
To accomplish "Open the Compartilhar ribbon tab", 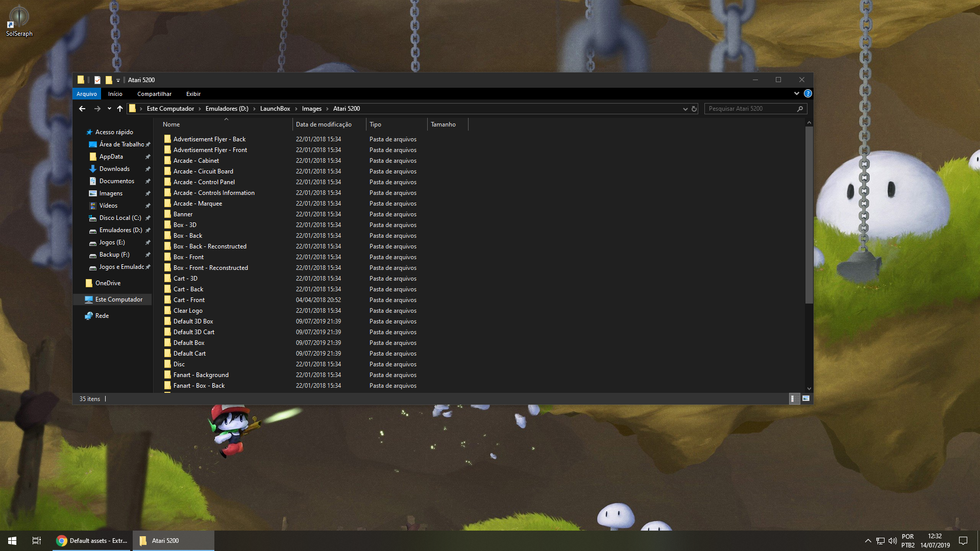I will click(154, 94).
